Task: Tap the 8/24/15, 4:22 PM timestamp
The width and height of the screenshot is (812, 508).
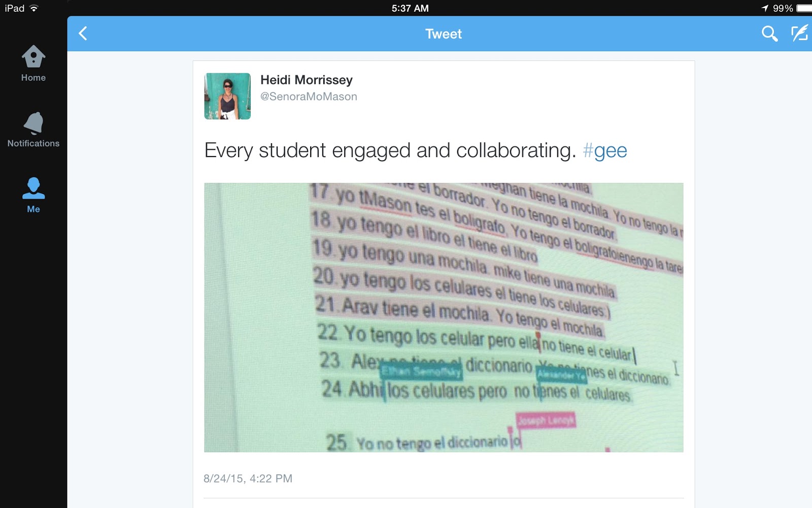Action: coord(248,479)
